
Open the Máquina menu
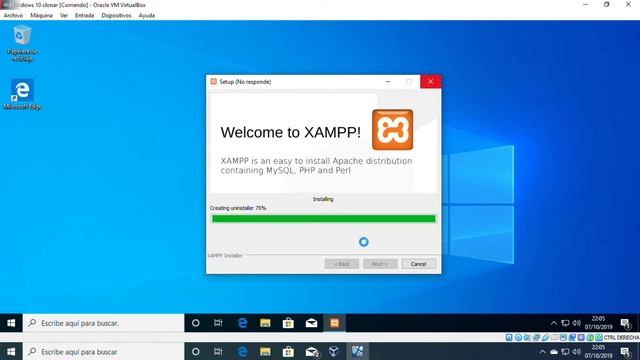(x=41, y=16)
